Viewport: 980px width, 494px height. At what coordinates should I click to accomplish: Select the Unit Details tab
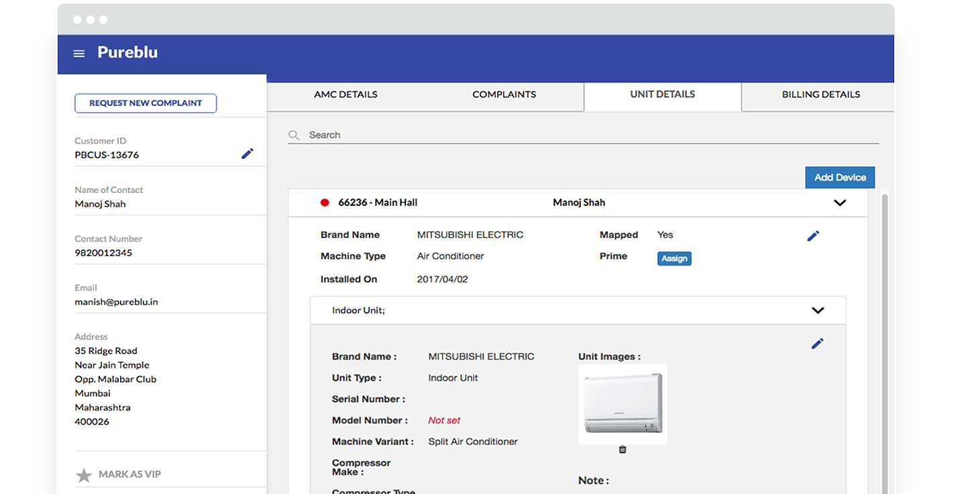point(663,95)
